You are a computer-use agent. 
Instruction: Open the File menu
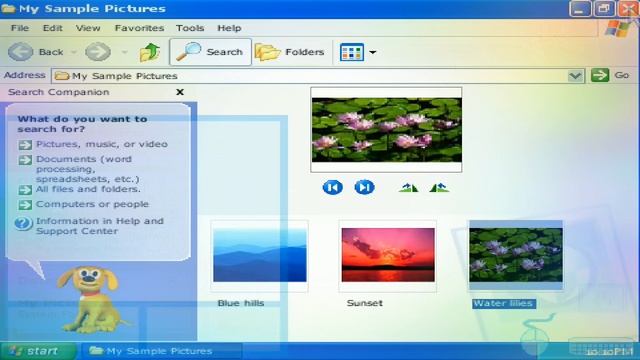coord(20,28)
